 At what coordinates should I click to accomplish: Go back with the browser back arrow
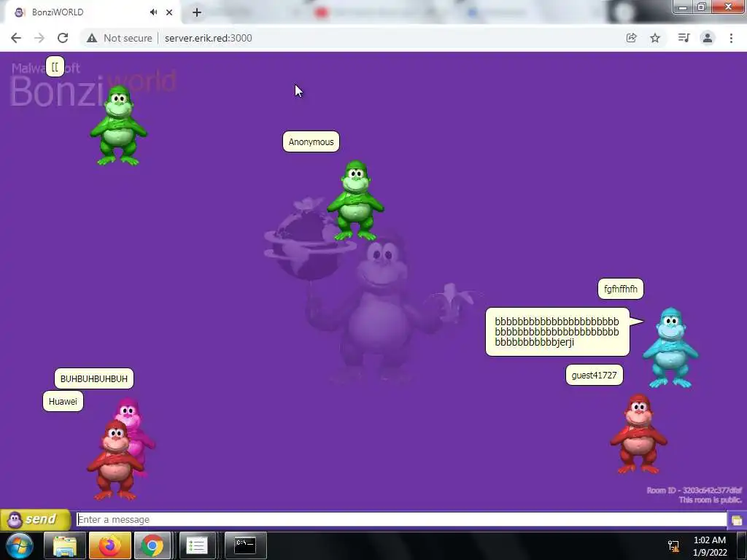(16, 38)
